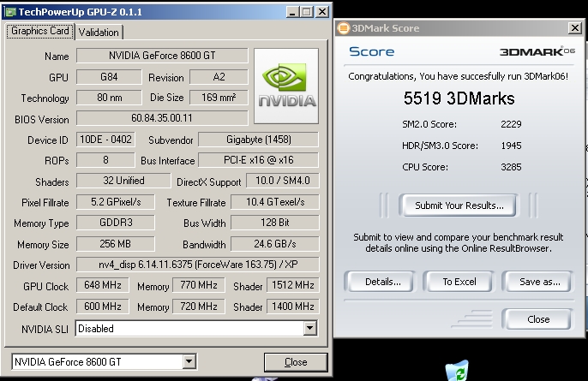Click the Die Size field 169 mm²
588x381 pixels.
coord(219,98)
